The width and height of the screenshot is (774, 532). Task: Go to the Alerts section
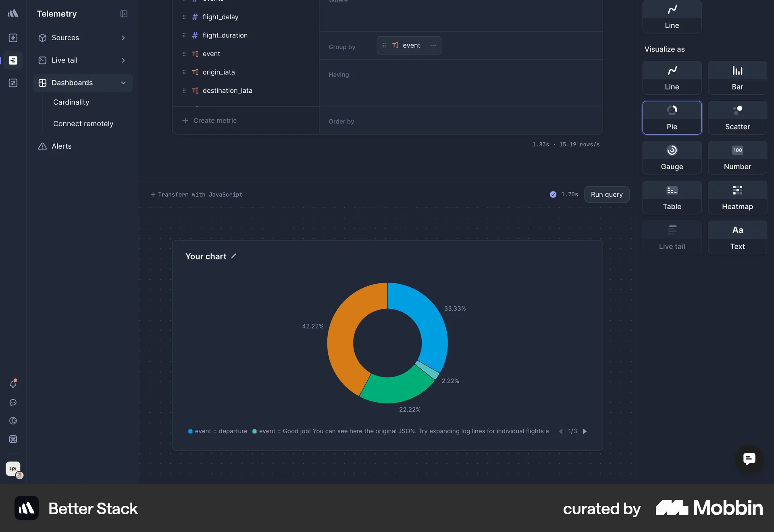pyautogui.click(x=61, y=146)
